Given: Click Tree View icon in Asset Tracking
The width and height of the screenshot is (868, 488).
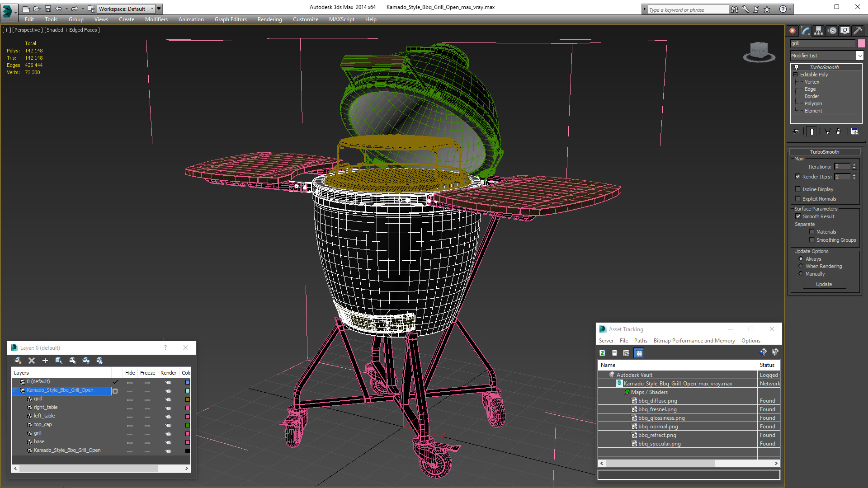Looking at the screenshot, I should tap(627, 353).
